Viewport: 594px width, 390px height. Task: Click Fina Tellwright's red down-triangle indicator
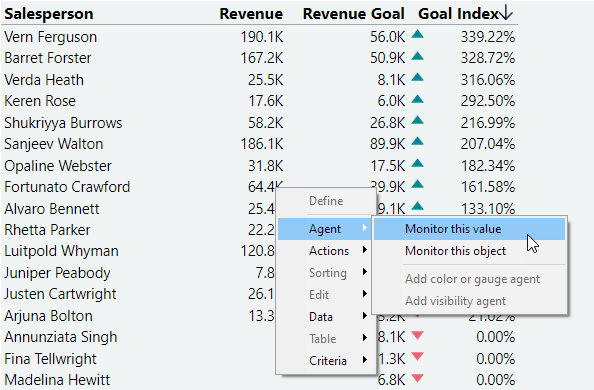click(x=417, y=357)
